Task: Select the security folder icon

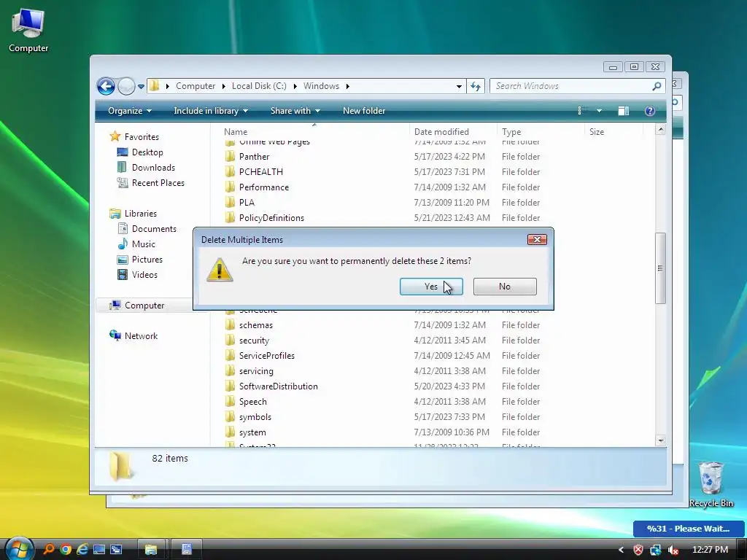Action: 230,340
